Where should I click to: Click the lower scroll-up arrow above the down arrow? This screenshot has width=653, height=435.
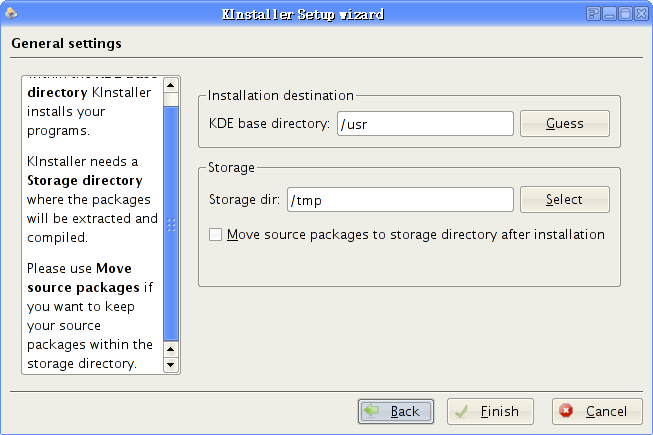tap(171, 349)
